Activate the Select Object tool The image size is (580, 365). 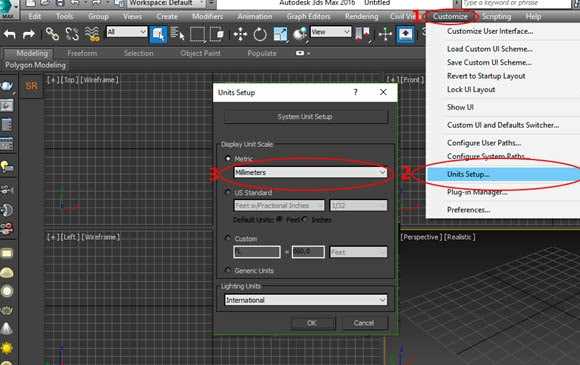pos(158,34)
